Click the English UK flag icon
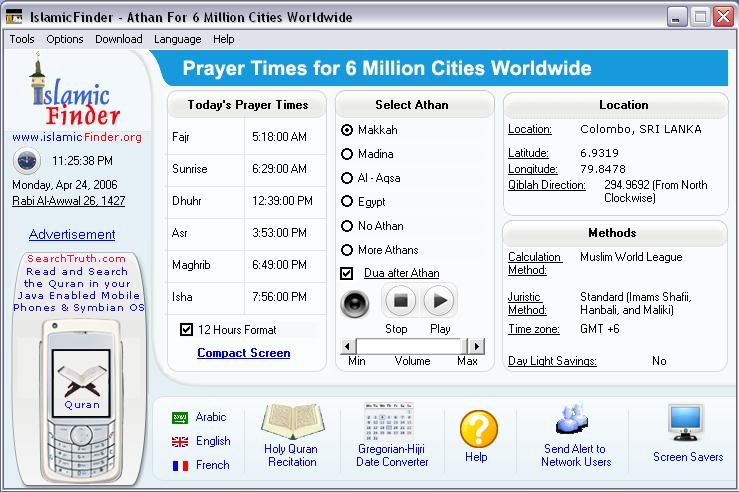 coord(180,442)
